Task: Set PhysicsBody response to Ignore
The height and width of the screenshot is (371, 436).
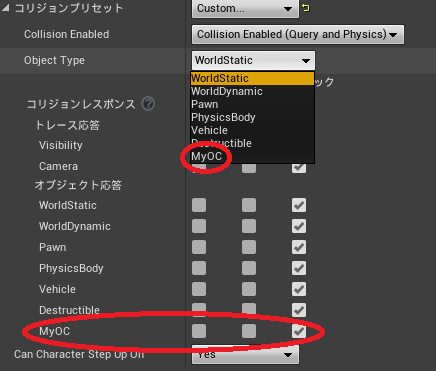Action: coord(199,268)
